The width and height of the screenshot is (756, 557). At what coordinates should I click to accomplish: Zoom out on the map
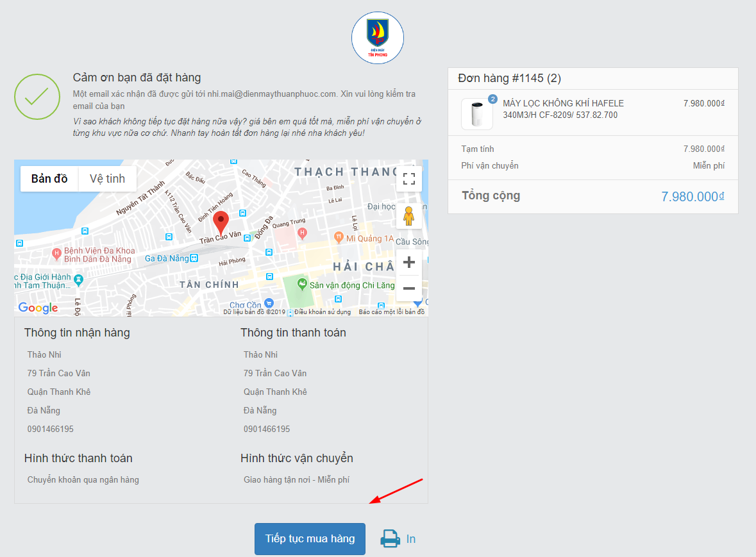pyautogui.click(x=408, y=288)
